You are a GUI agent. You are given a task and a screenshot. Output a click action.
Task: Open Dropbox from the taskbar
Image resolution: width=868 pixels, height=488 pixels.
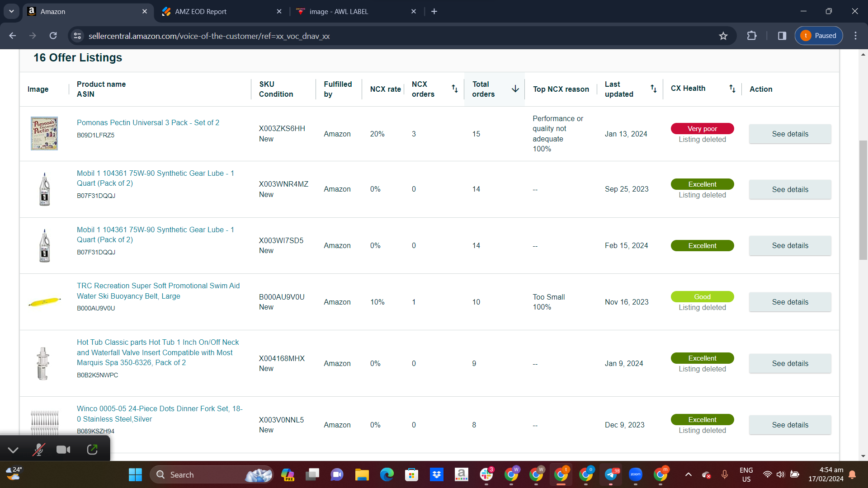point(436,474)
